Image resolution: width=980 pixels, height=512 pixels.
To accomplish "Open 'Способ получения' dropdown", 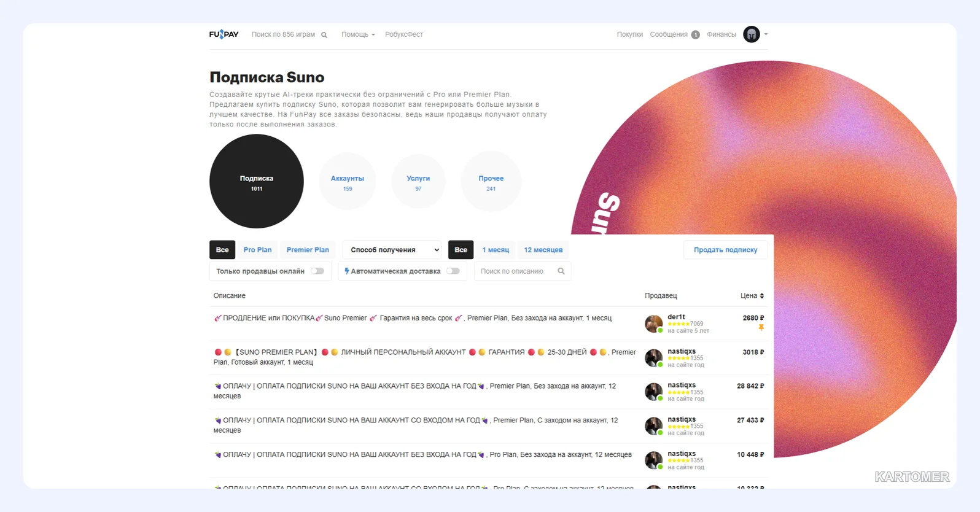I will coord(392,250).
